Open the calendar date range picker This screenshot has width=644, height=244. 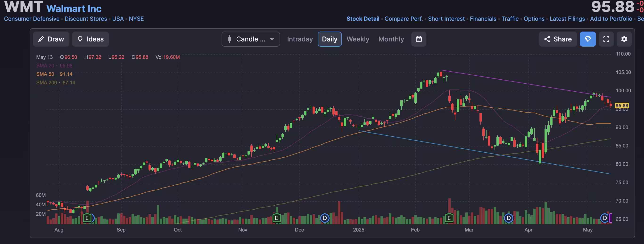pos(419,39)
